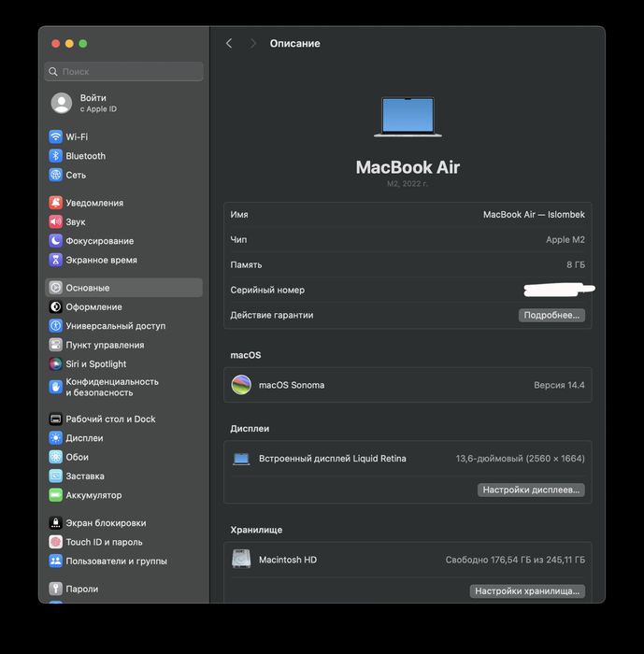Viewport: 644px width, 654px height.
Task: Click the Действие гарантии label
Action: click(272, 316)
